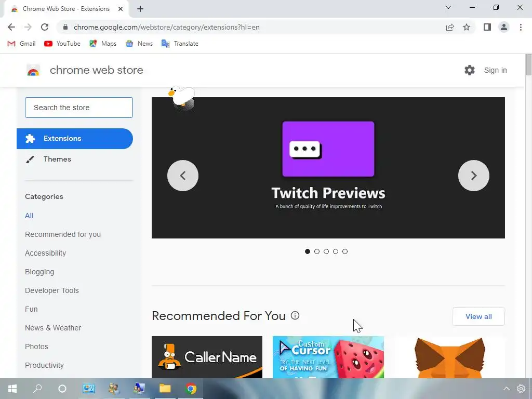
Task: Open the Translate bookmark
Action: coord(180,44)
